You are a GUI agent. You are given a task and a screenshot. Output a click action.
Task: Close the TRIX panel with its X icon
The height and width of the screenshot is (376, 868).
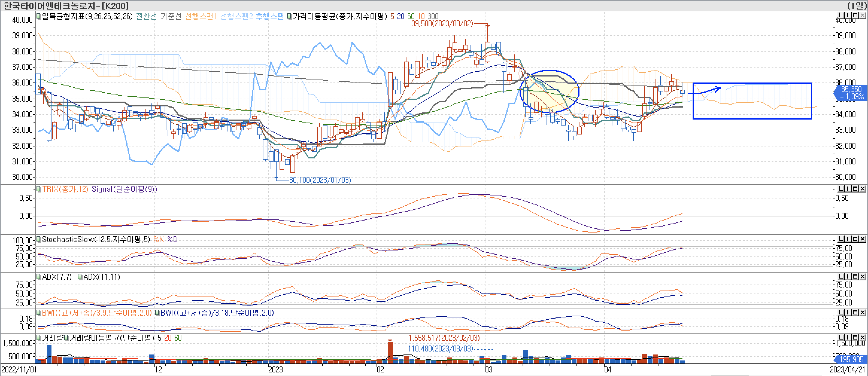click(x=863, y=189)
